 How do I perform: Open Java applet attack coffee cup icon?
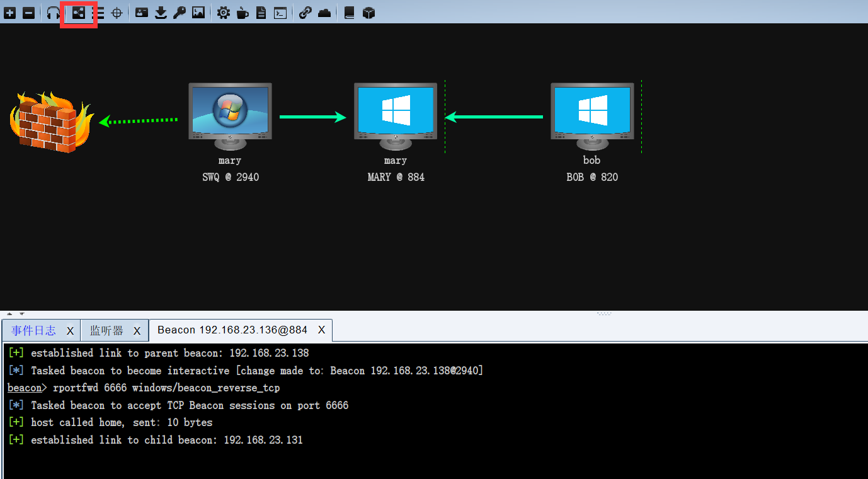[x=243, y=13]
